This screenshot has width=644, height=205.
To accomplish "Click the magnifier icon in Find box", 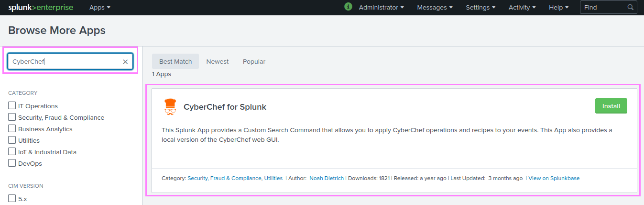I will [x=631, y=7].
